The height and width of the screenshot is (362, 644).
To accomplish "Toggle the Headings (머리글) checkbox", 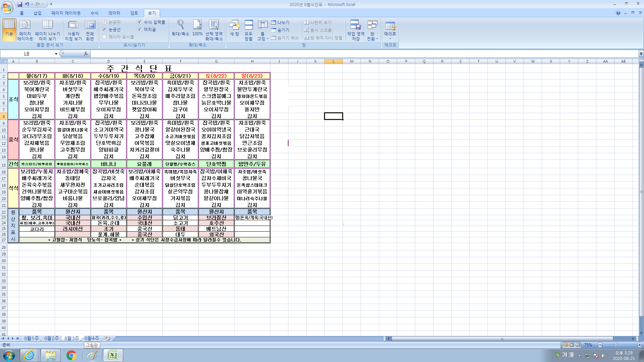I will click(x=140, y=29).
